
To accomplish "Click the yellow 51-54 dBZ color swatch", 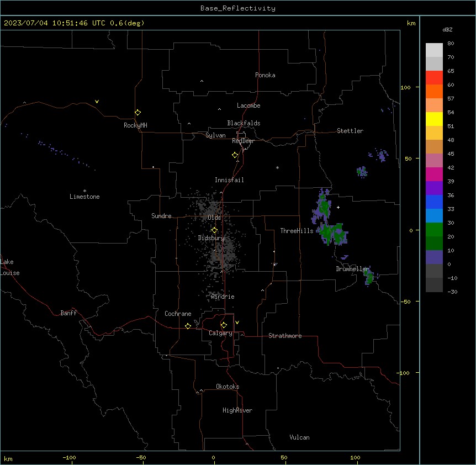I will [x=434, y=119].
